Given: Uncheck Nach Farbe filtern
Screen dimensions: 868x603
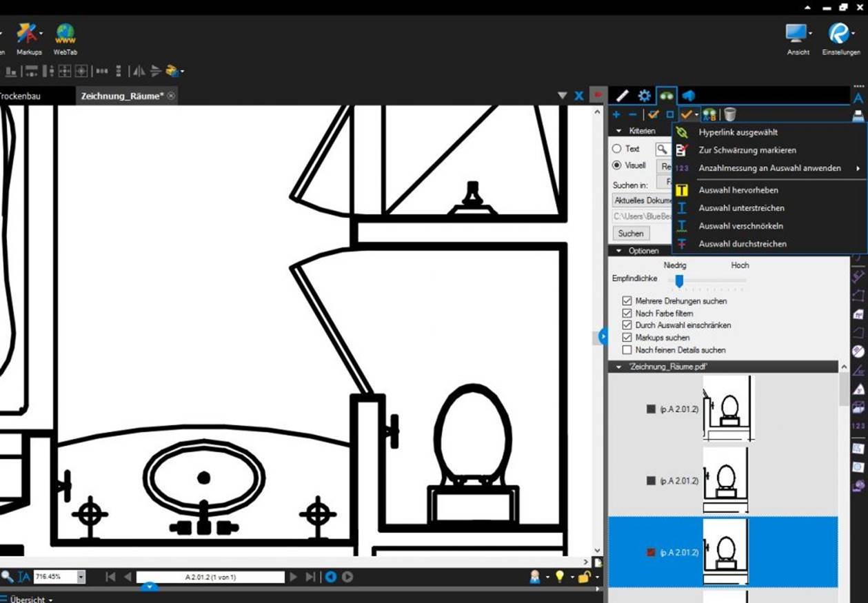Looking at the screenshot, I should (x=627, y=314).
